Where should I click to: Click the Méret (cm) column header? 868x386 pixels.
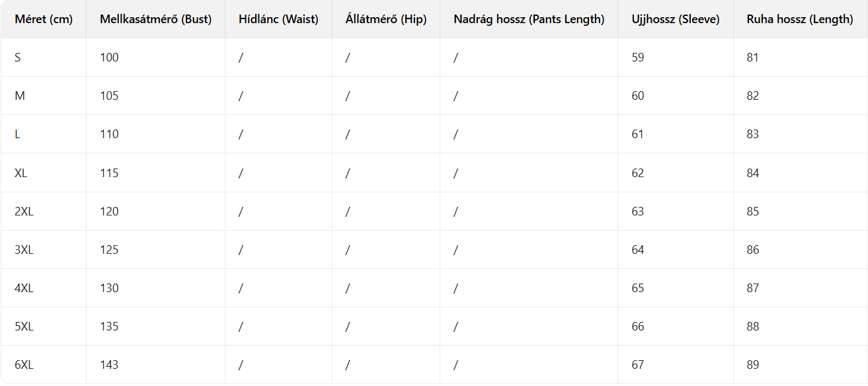(44, 19)
